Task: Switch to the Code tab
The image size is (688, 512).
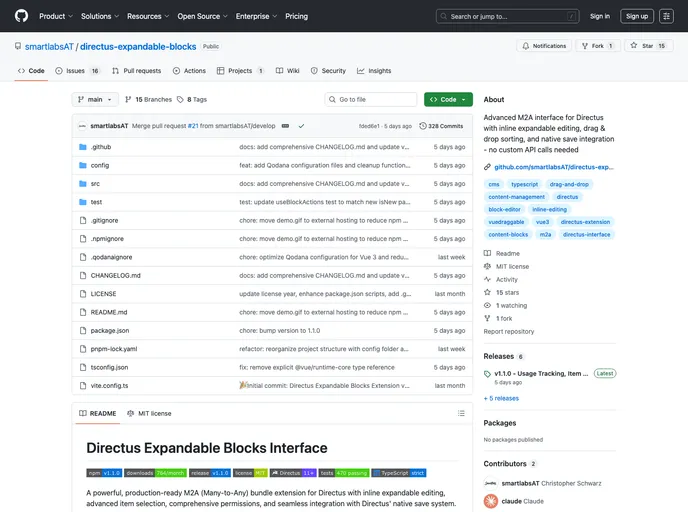Action: pos(31,71)
